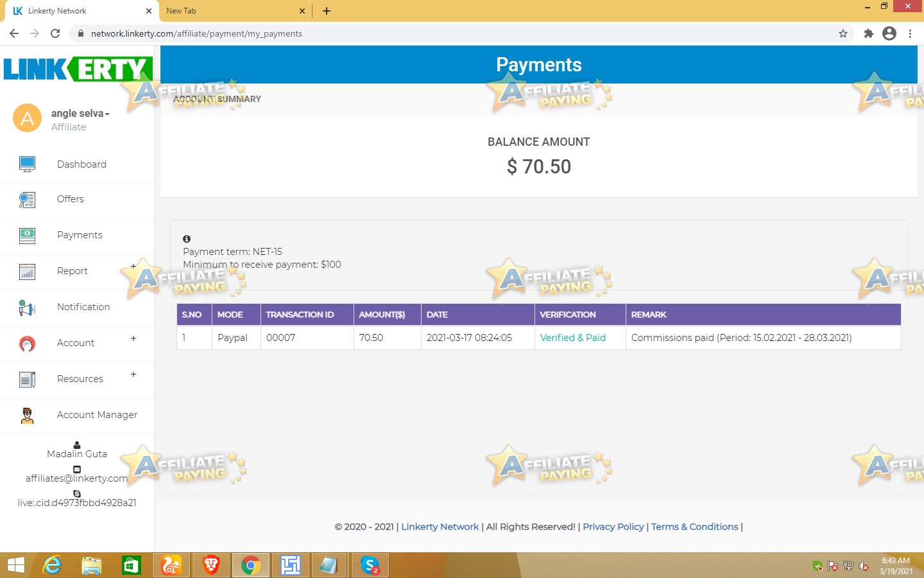Screen dimensions: 924x578
Task: Click the Account icon in sidebar
Action: point(27,344)
